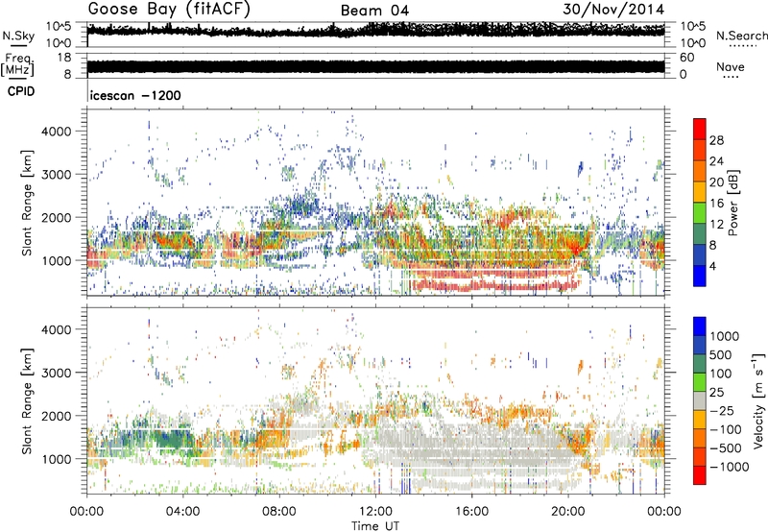
Task: Click the '2000' range tick of power panel
Action: 56,217
